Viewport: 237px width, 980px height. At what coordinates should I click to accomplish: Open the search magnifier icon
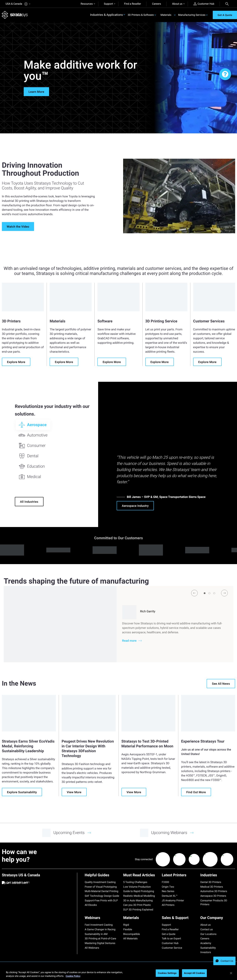(227, 4)
